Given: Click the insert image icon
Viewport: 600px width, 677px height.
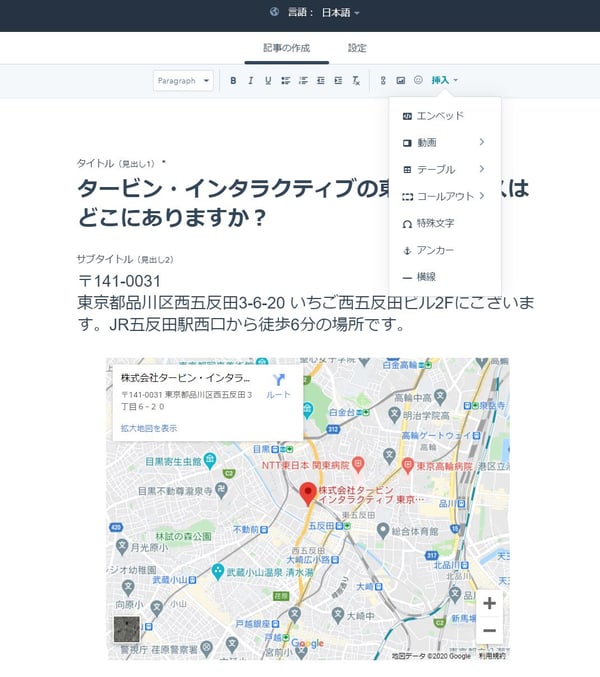Looking at the screenshot, I should pos(400,80).
